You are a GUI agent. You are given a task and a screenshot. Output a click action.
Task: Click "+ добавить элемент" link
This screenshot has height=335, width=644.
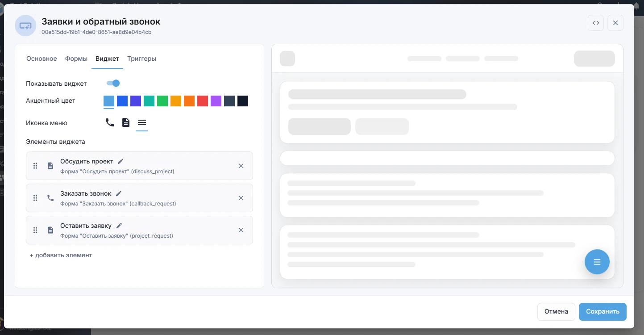click(x=61, y=255)
